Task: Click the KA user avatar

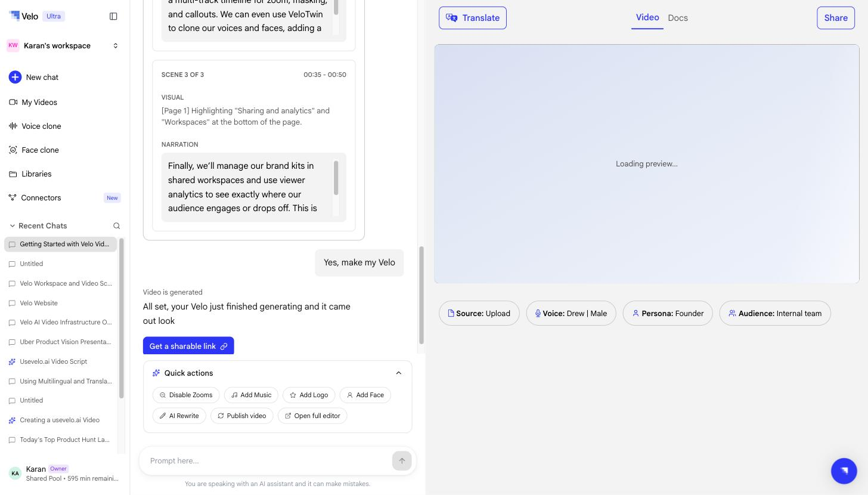Action: click(x=15, y=474)
